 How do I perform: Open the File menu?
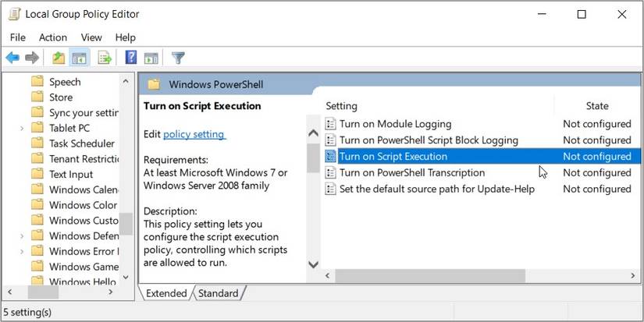pyautogui.click(x=18, y=37)
